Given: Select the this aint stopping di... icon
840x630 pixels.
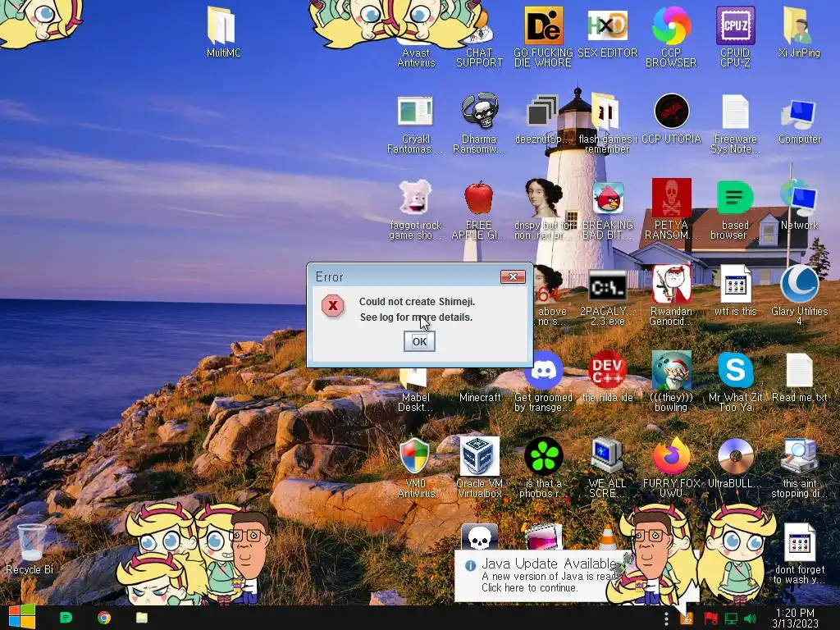Looking at the screenshot, I should 799,456.
